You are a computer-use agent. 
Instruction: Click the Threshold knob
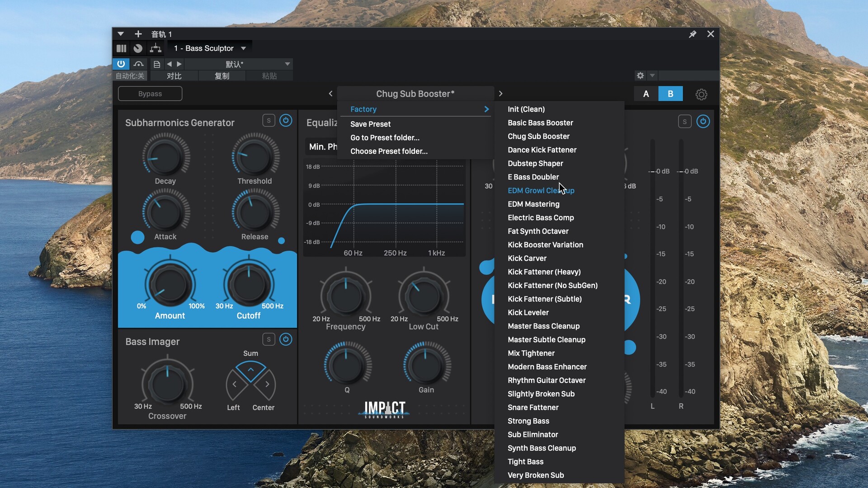point(255,156)
